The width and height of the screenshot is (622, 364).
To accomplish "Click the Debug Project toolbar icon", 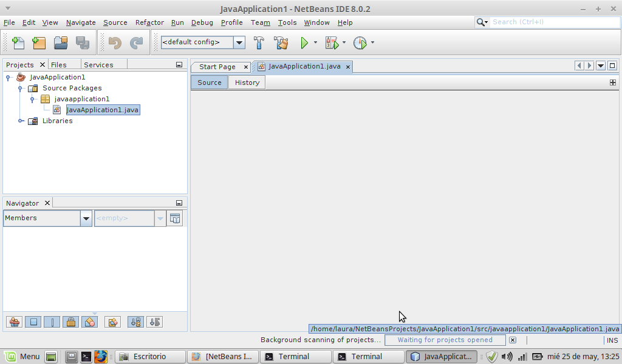I will click(x=332, y=42).
